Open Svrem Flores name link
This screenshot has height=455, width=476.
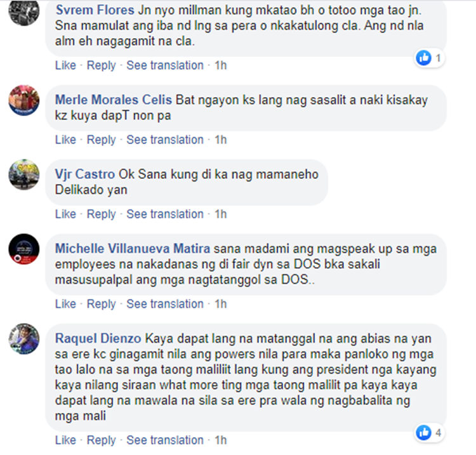point(95,10)
